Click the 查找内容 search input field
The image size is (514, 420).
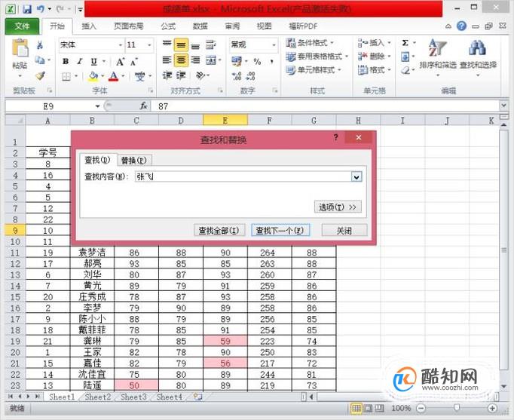coord(243,176)
